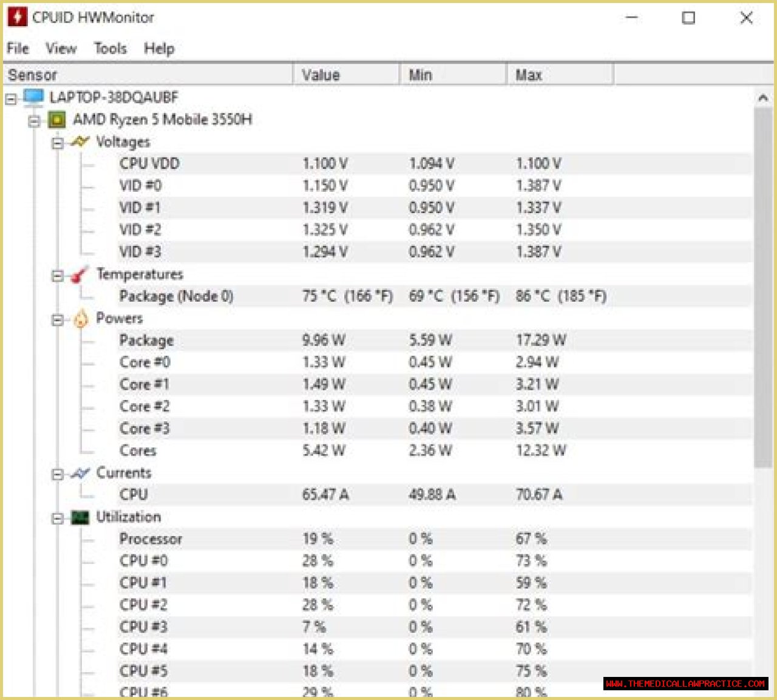Image resolution: width=777 pixels, height=700 pixels.
Task: Click the Voltages lightning icon
Action: coord(80,142)
